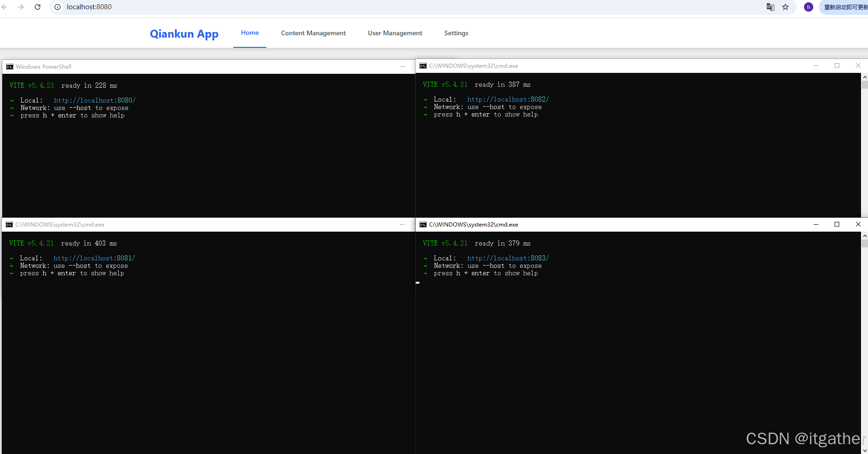Image resolution: width=868 pixels, height=454 pixels.
Task: Click 'press h + enter' line in 8083 window
Action: (x=486, y=273)
